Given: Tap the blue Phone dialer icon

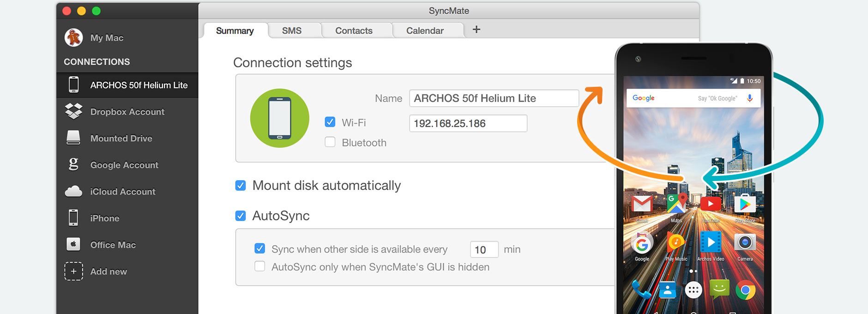Looking at the screenshot, I should [x=642, y=290].
